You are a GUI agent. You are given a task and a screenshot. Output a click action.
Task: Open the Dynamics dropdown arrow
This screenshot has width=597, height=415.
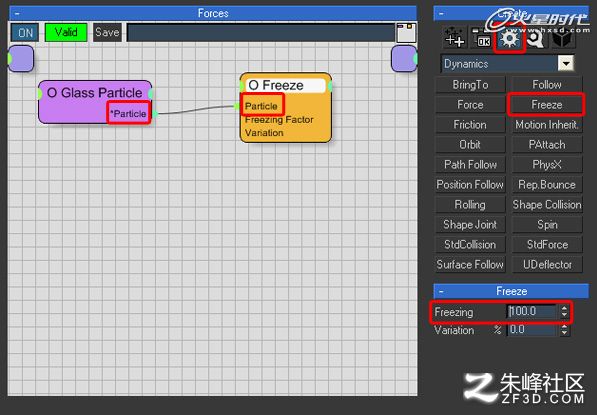[x=566, y=63]
